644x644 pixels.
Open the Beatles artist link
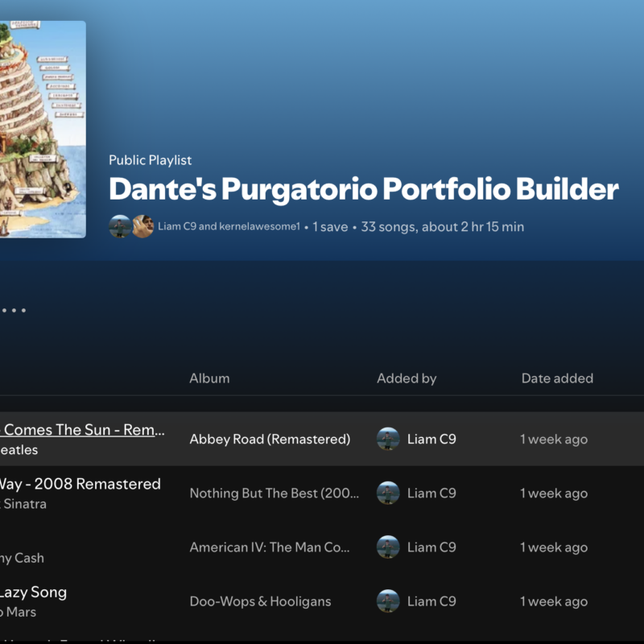[19, 450]
